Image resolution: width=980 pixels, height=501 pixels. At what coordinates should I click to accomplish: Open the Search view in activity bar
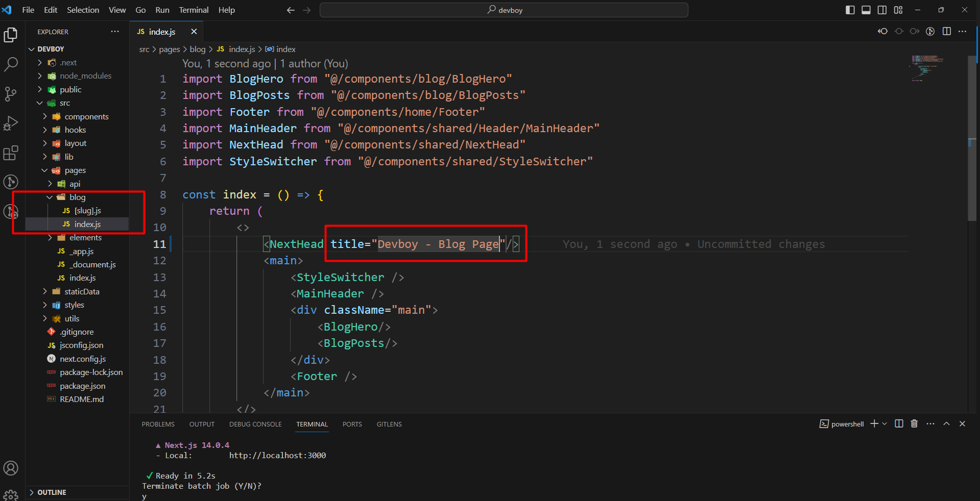click(11, 64)
